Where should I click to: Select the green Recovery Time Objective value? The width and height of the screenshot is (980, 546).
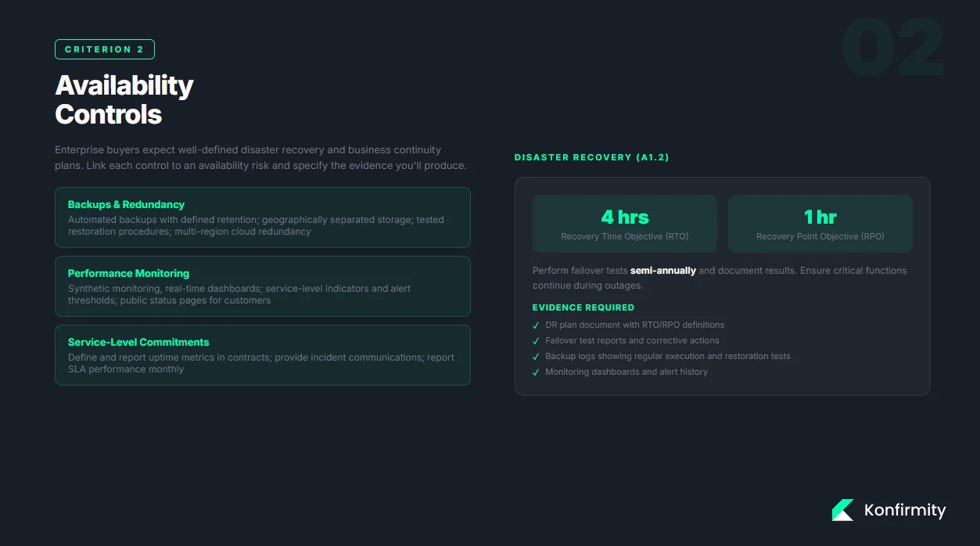point(624,217)
